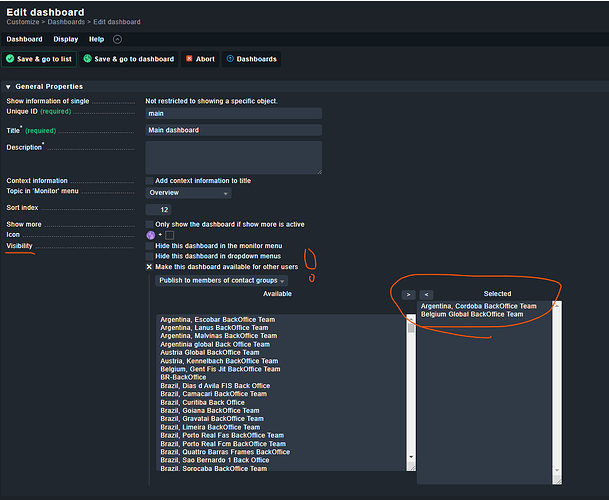Screen dimensions: 609x500
Task: Open Publish to members of contact groups dropdown
Action: pos(221,280)
